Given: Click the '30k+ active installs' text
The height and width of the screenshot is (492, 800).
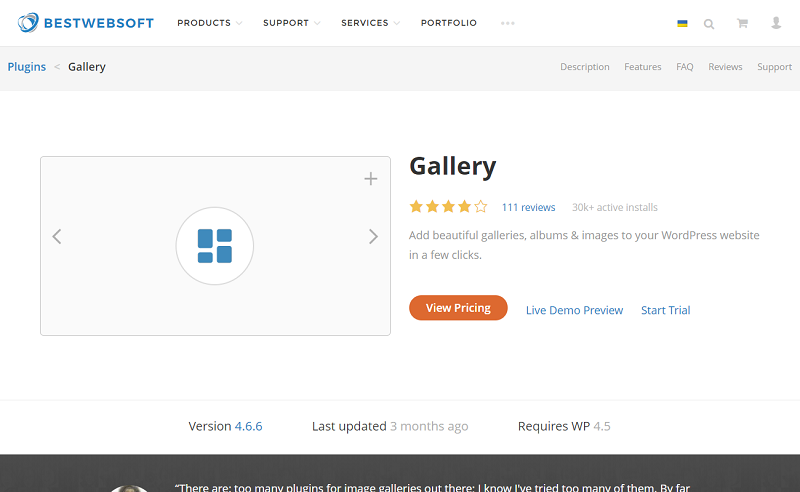Looking at the screenshot, I should (615, 207).
